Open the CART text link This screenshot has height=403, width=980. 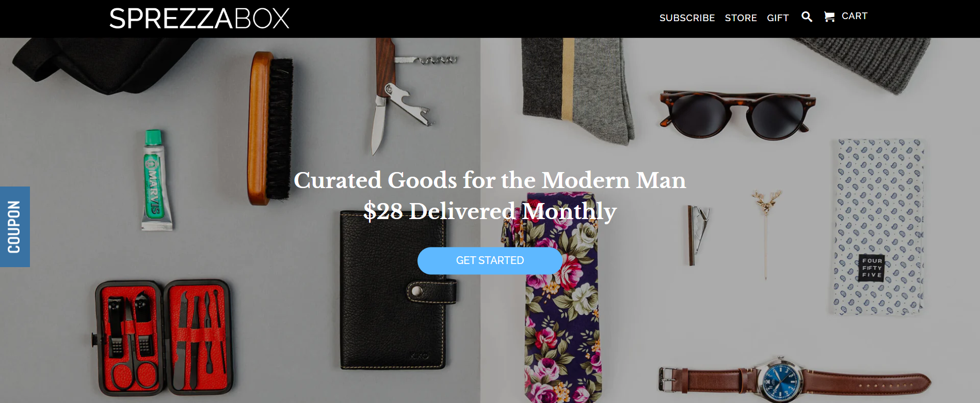tap(854, 16)
